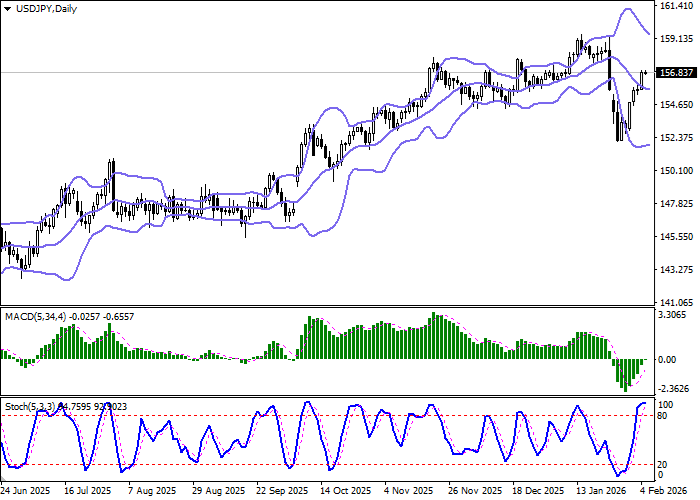Click the 161.410 price axis label
The width and height of the screenshot is (700, 500).
coord(678,6)
